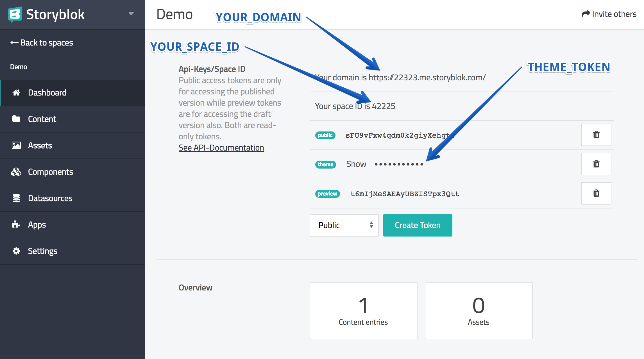This screenshot has height=359, width=644.
Task: Delete the preview token with trash icon
Action: point(596,193)
